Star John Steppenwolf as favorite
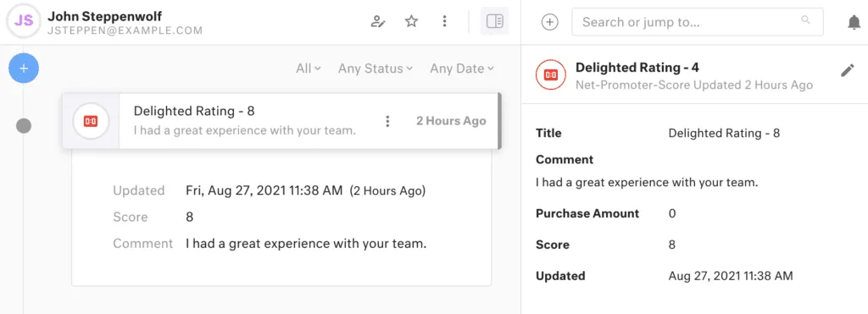 pyautogui.click(x=411, y=21)
